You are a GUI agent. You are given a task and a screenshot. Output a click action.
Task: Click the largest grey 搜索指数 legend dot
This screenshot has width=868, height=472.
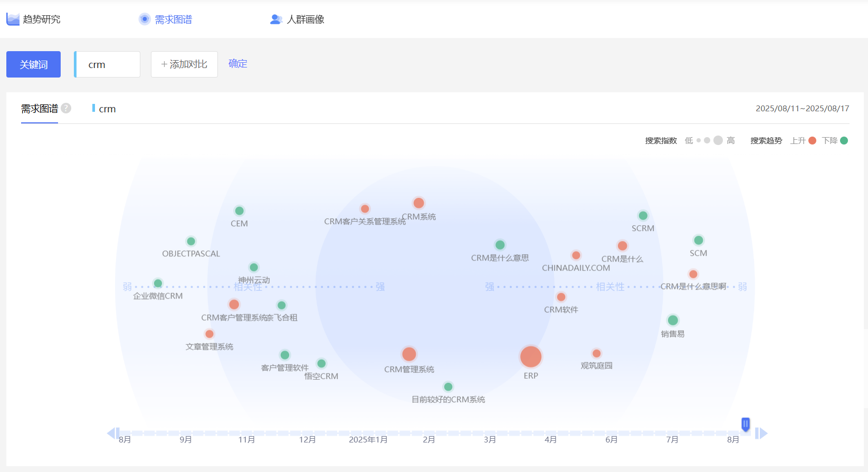(x=718, y=140)
